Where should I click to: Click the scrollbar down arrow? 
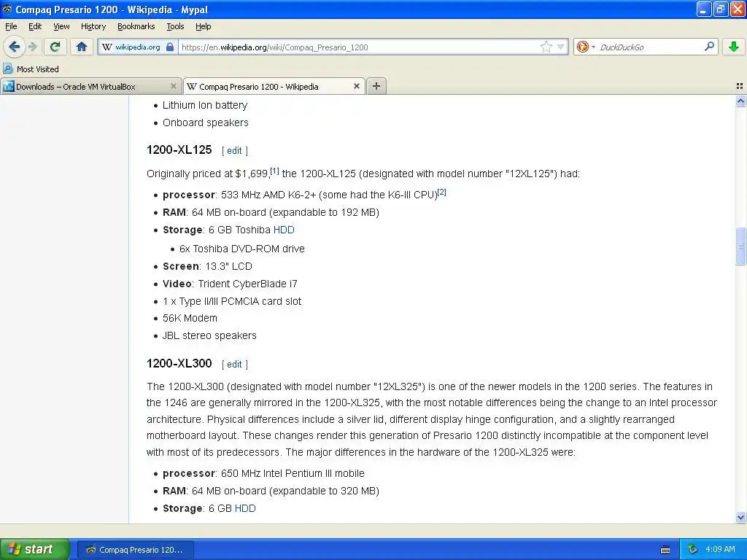(x=740, y=517)
